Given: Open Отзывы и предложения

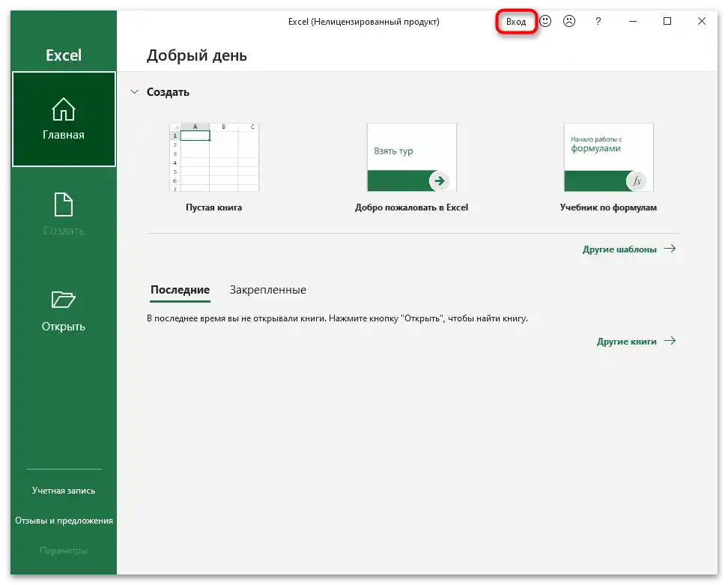Looking at the screenshot, I should (x=64, y=521).
